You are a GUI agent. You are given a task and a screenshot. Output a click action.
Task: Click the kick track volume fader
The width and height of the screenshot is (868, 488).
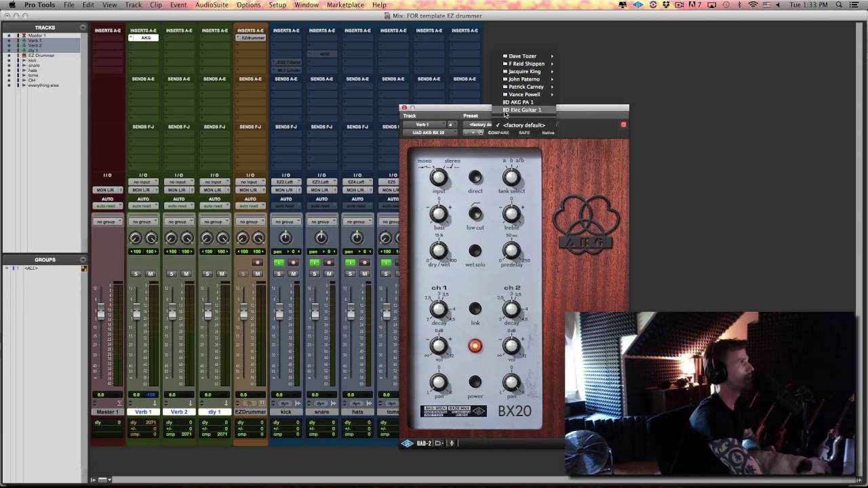pyautogui.click(x=279, y=312)
